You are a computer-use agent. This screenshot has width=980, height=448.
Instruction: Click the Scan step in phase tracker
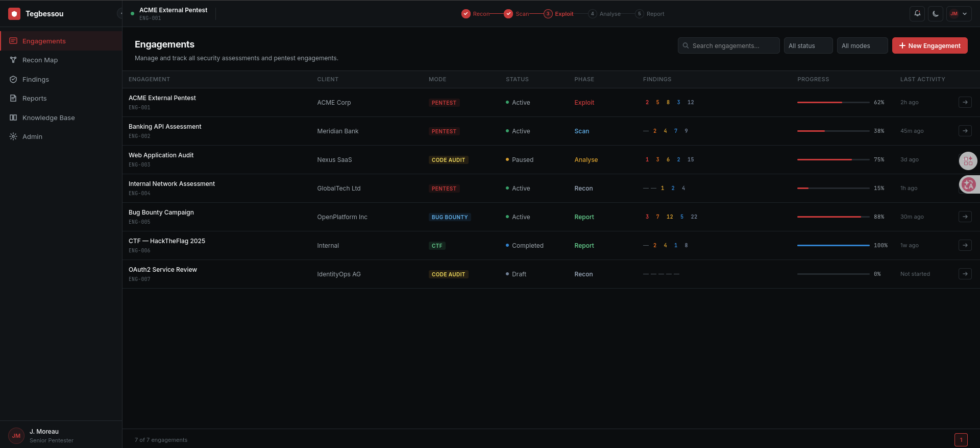(517, 14)
